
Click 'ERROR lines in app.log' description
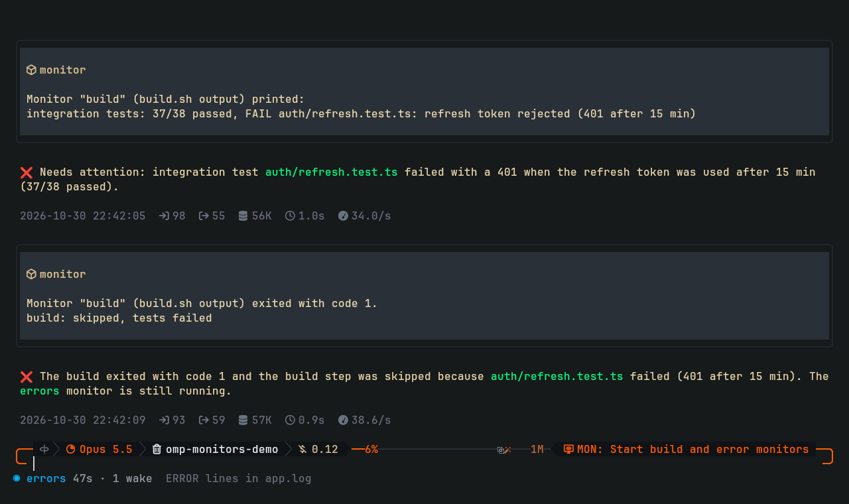click(x=239, y=478)
